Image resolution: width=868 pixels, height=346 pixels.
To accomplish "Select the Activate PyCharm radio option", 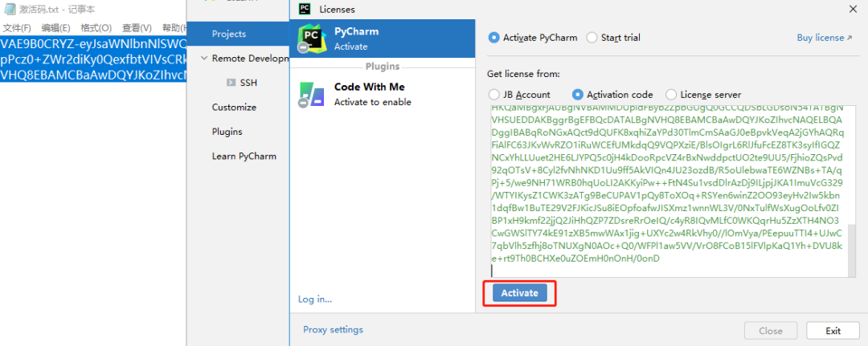I will click(493, 38).
